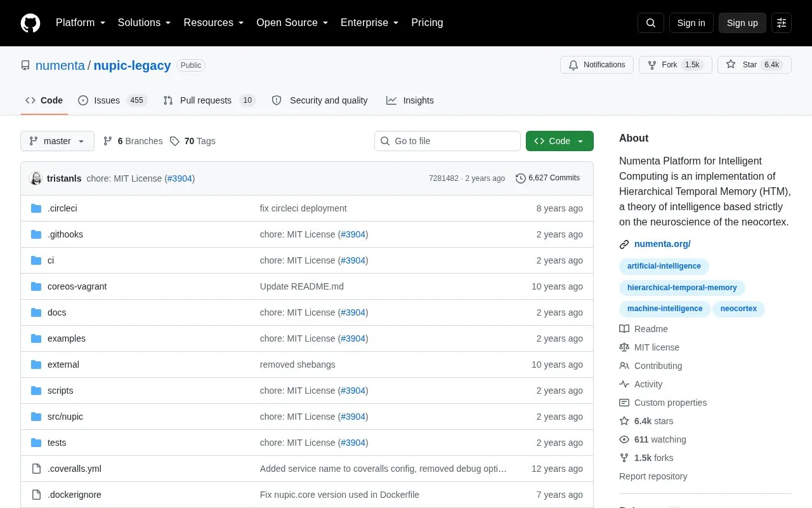Click the MIT license scale icon
This screenshot has height=508, width=812.
(624, 347)
